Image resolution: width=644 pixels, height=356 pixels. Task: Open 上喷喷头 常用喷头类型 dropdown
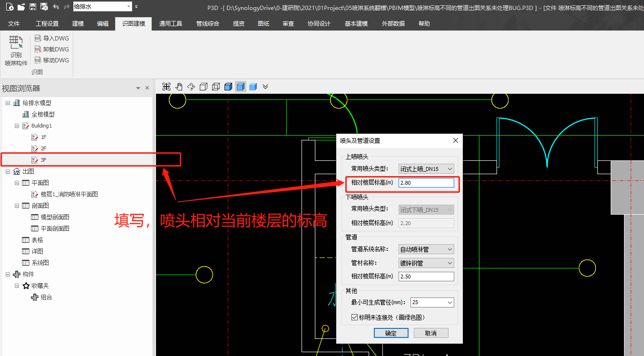tap(450, 168)
